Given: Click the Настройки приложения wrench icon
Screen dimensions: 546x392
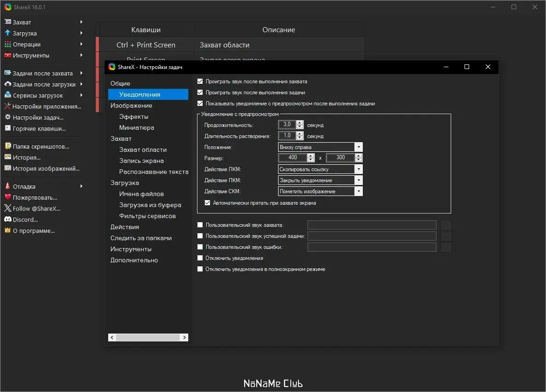Looking at the screenshot, I should 8,106.
